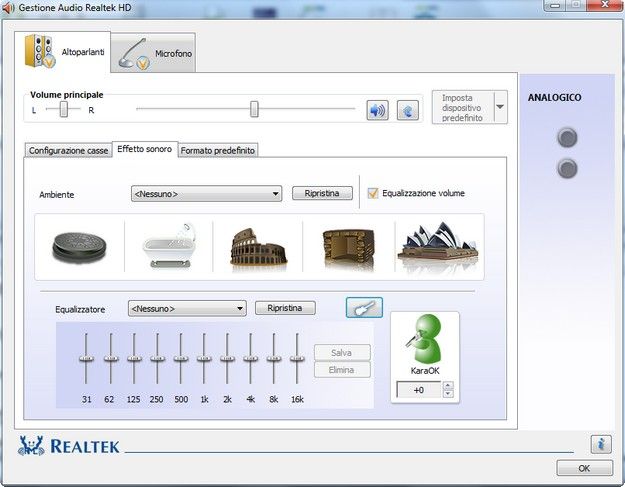Screen dimensions: 625x487
Task: Select the Colosseum arena environment icon
Action: click(x=258, y=247)
